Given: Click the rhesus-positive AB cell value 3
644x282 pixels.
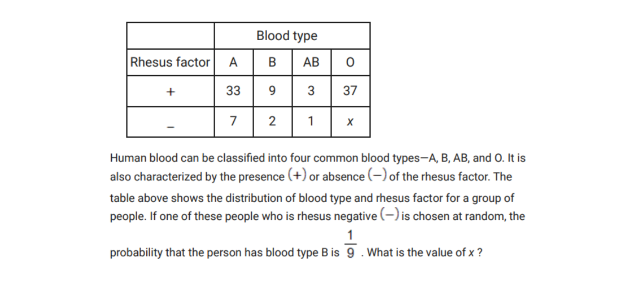Looking at the screenshot, I should point(311,91).
